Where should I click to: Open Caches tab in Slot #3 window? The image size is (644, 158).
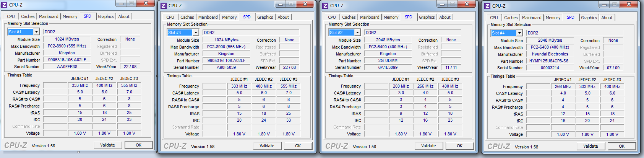(x=187, y=17)
